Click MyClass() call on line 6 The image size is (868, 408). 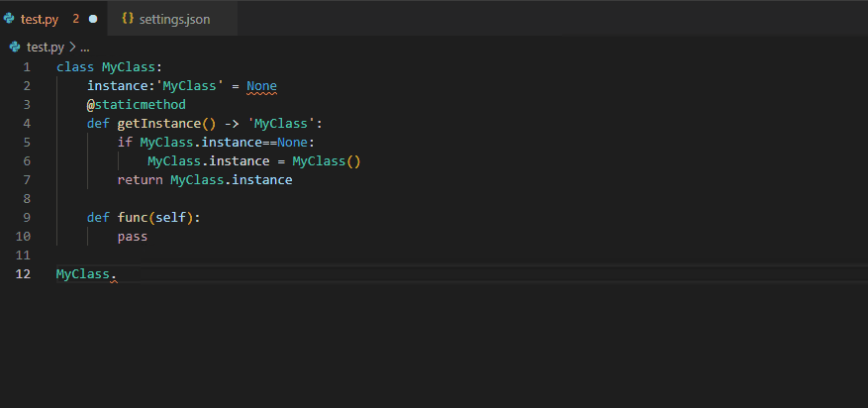pyautogui.click(x=327, y=161)
